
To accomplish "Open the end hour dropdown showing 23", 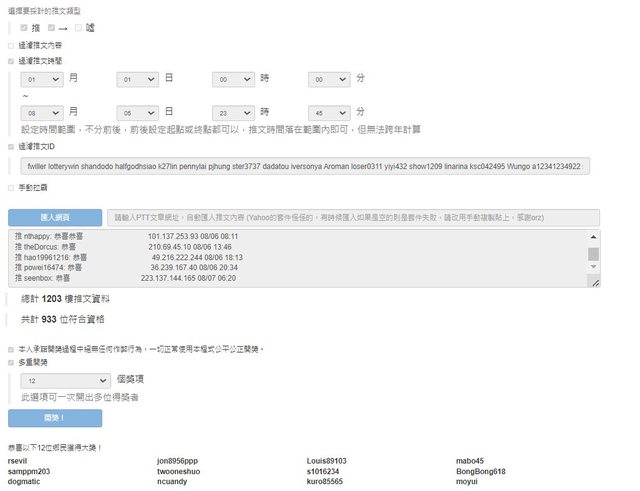I will point(234,112).
